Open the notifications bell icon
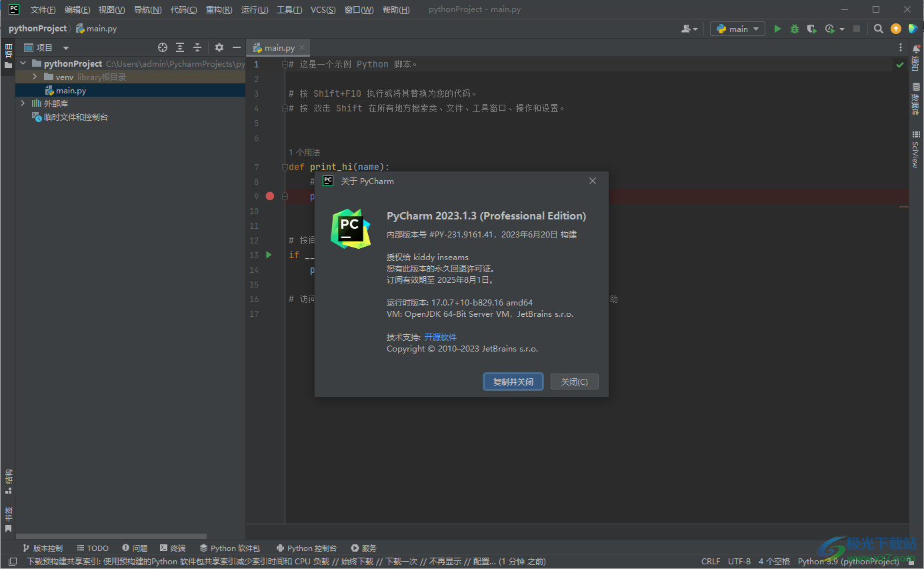Image resolution: width=924 pixels, height=569 pixels. pos(916,48)
